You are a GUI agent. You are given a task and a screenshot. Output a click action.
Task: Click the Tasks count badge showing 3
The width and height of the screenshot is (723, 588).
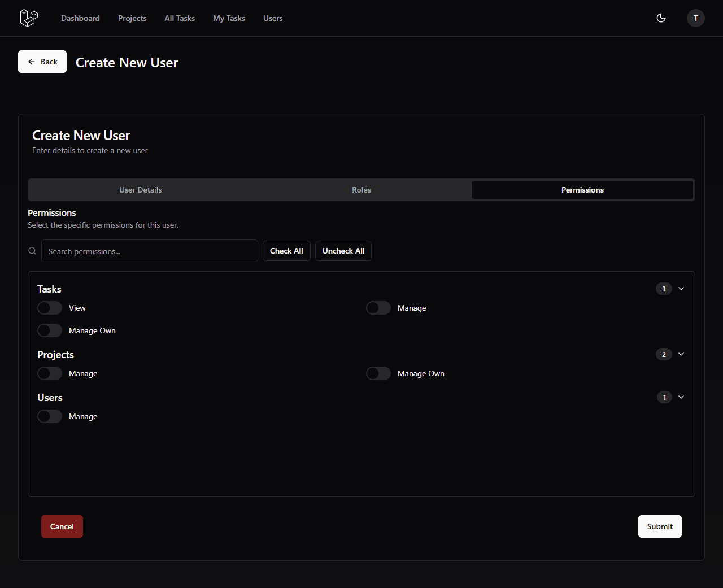point(664,289)
